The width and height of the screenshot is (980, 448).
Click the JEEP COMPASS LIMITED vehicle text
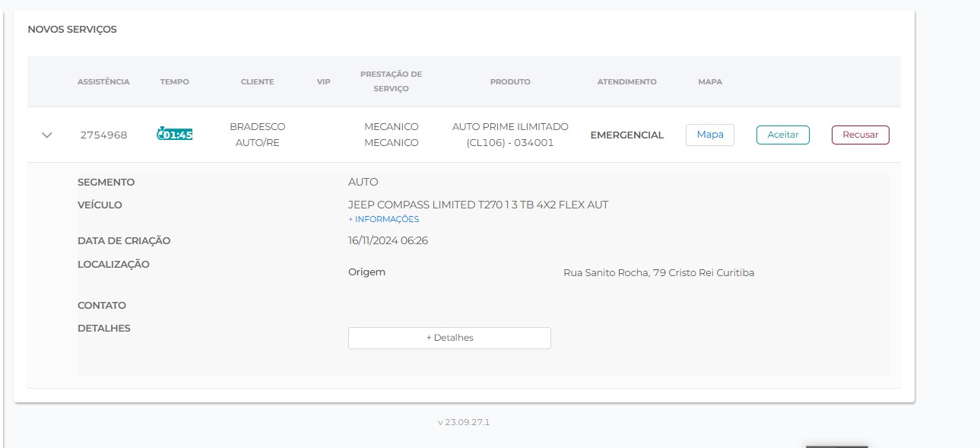478,205
